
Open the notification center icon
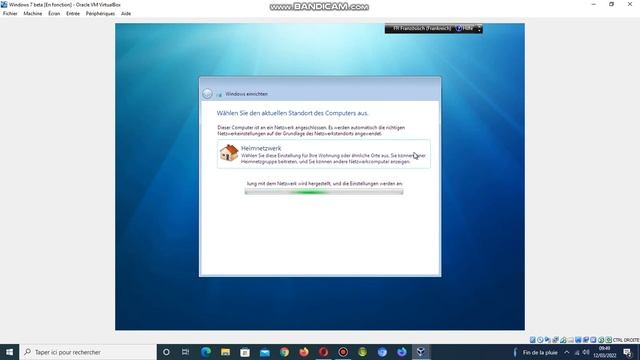click(x=627, y=352)
